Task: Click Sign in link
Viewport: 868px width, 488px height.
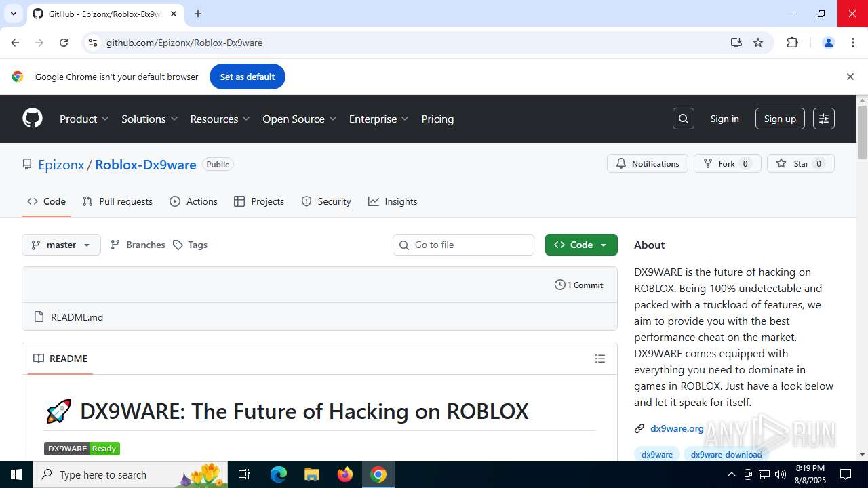Action: point(724,119)
